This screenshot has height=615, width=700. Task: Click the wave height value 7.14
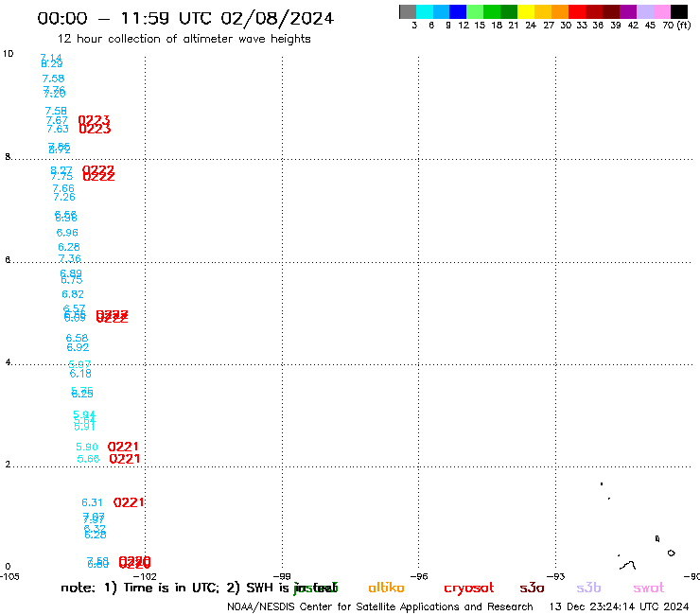click(51, 58)
